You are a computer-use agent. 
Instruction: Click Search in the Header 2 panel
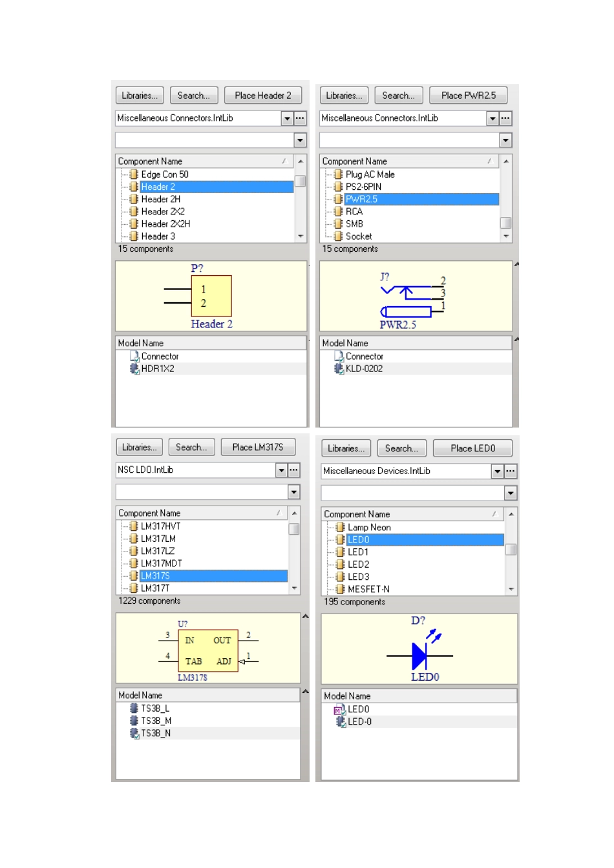pyautogui.click(x=194, y=96)
